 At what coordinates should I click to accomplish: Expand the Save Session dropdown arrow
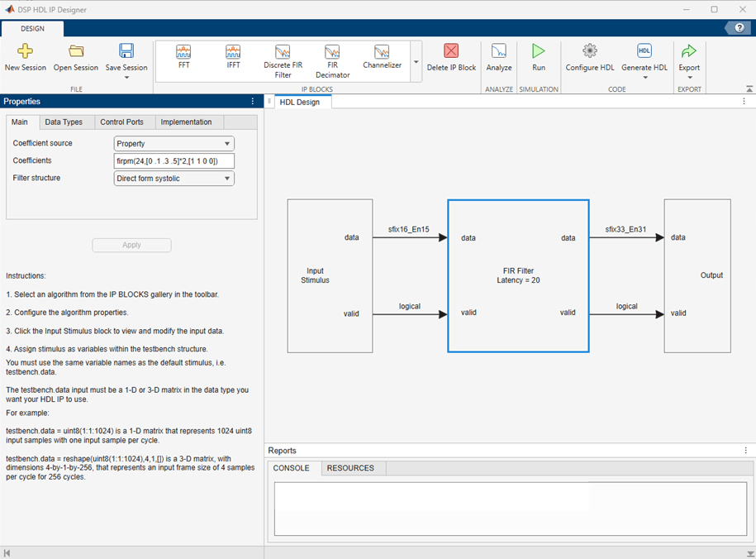[x=126, y=77]
